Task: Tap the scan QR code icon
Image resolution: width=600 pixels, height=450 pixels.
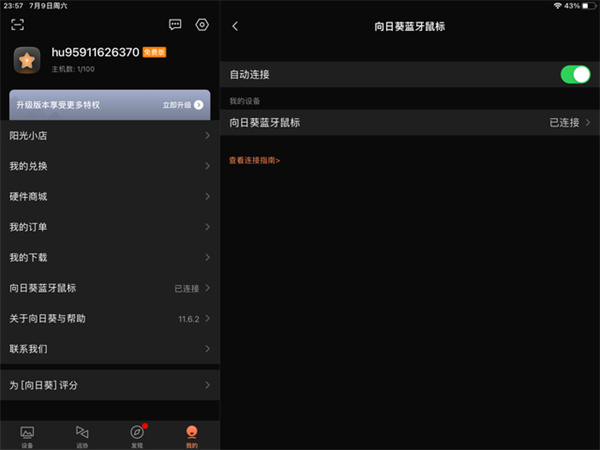Action: (x=17, y=24)
